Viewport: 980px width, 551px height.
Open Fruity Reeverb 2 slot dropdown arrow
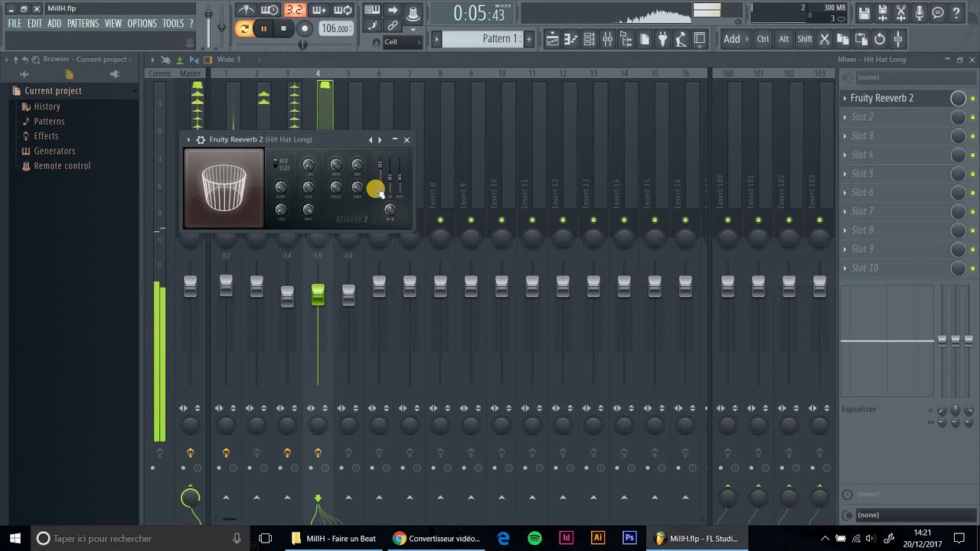[x=845, y=98]
